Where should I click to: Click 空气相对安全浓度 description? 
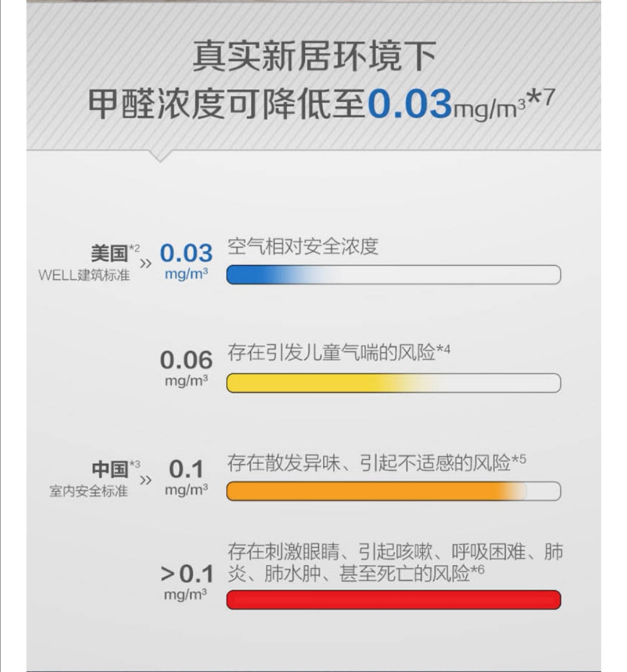(x=303, y=247)
